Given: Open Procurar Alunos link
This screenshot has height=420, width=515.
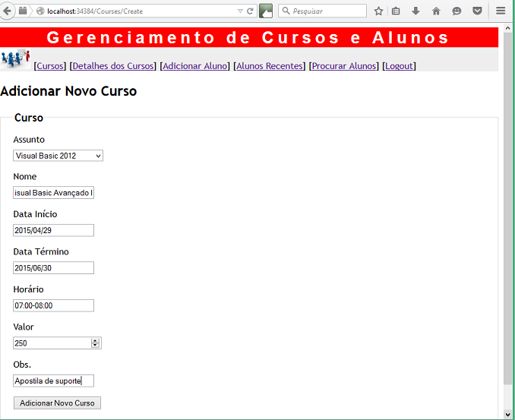Looking at the screenshot, I should 344,66.
